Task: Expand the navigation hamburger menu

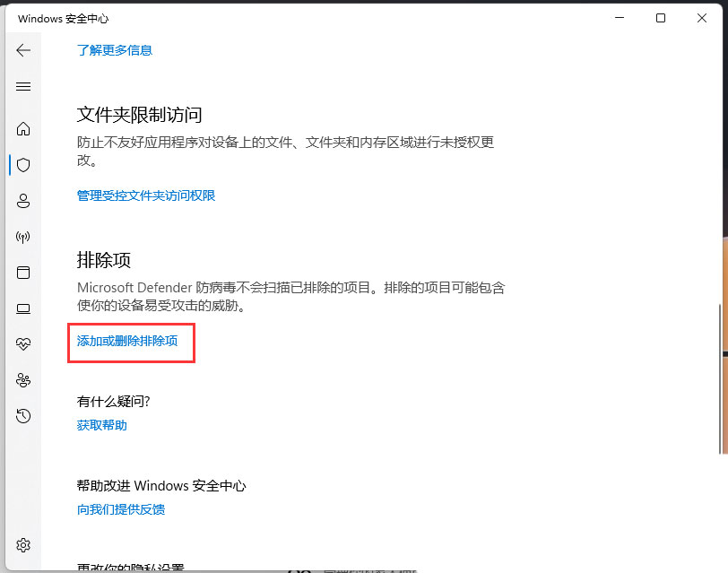Action: point(23,86)
